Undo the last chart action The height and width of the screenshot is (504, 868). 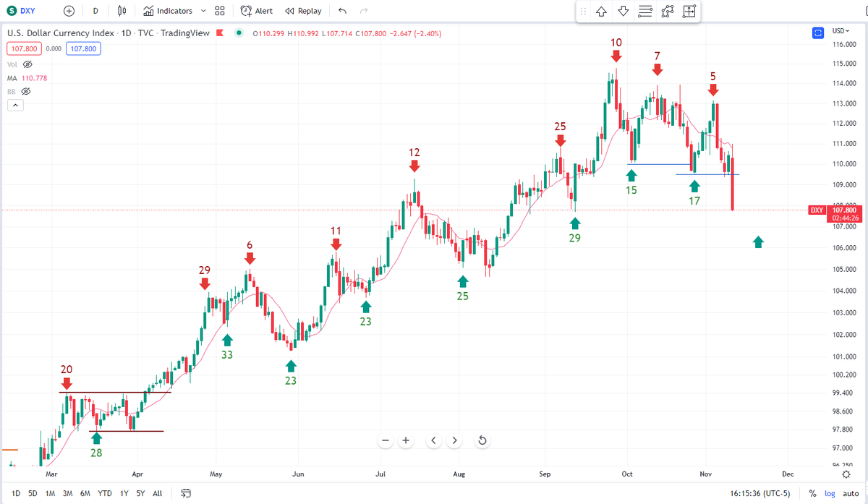342,11
